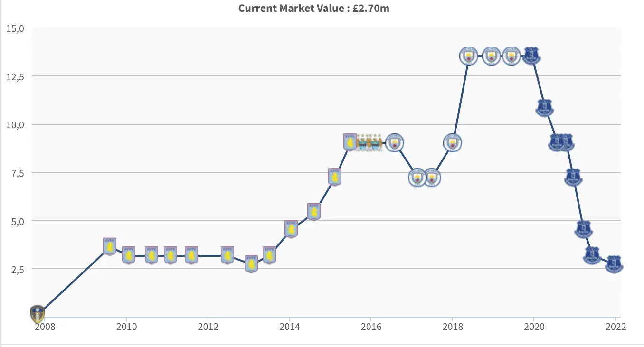Select the Everton crest just below 5,0
This screenshot has height=347, width=644.
click(583, 229)
